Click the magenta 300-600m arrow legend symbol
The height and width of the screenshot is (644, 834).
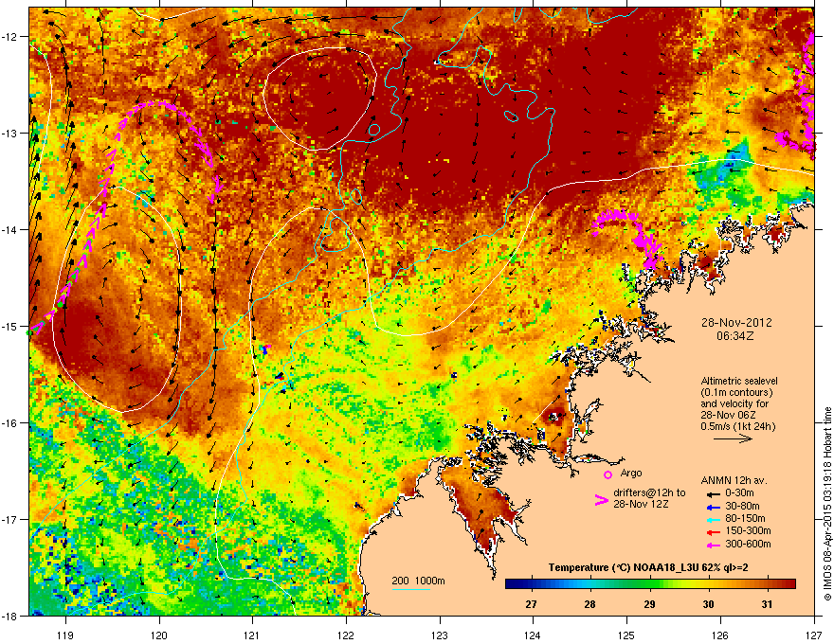coord(714,546)
